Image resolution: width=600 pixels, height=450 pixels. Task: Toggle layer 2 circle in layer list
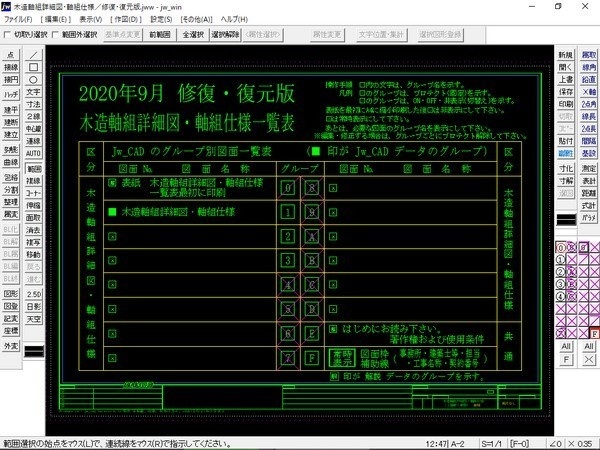[560, 272]
